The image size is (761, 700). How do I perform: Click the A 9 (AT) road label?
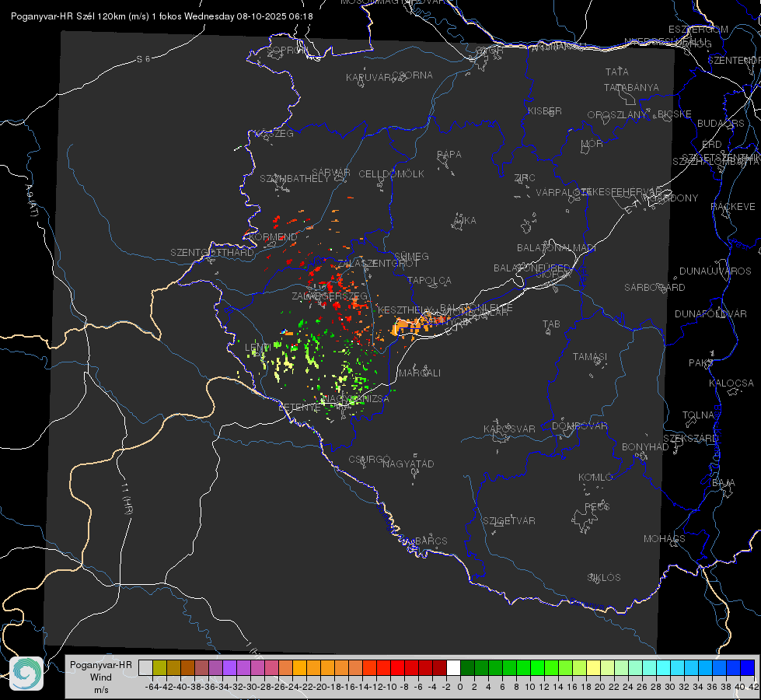pyautogui.click(x=31, y=200)
